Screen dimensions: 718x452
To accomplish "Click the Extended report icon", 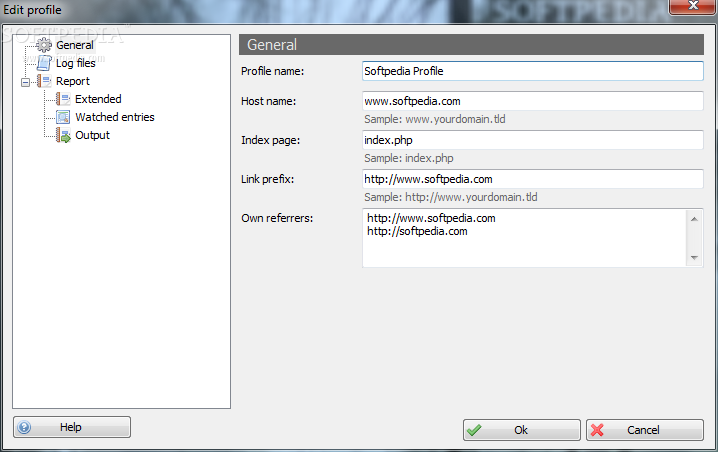I will click(x=63, y=99).
